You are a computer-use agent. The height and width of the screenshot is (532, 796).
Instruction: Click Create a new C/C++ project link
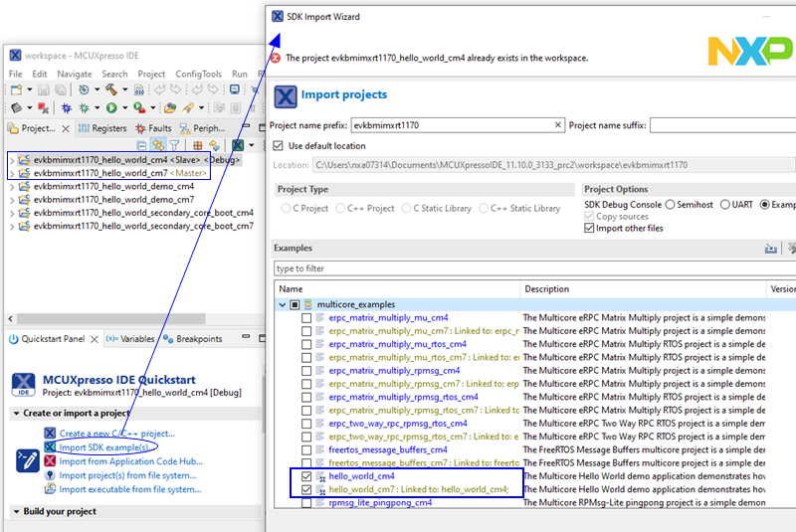pyautogui.click(x=116, y=434)
